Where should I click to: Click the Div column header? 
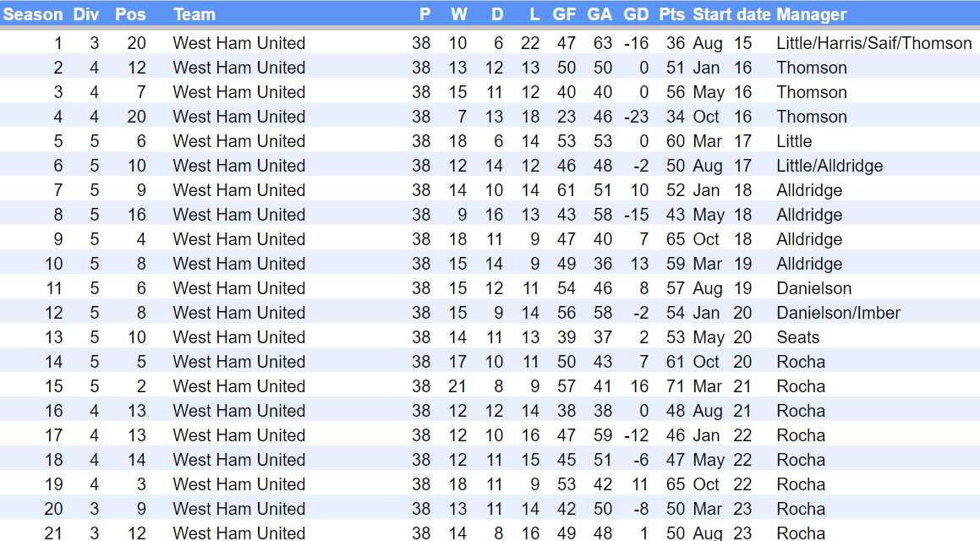[86, 14]
